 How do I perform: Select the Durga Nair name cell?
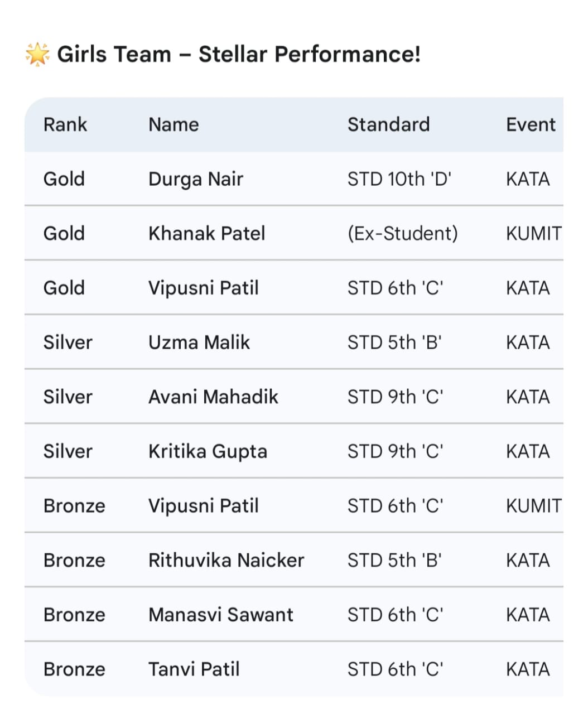(195, 179)
